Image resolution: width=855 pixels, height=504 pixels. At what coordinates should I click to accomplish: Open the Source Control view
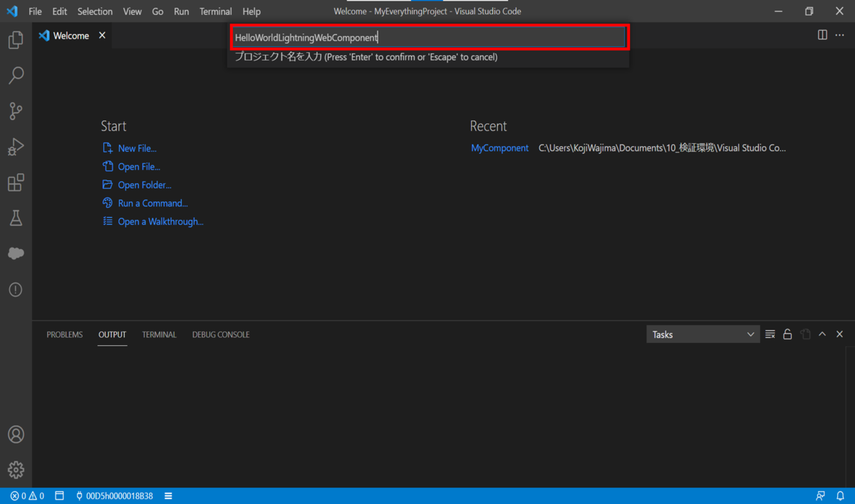tap(16, 111)
